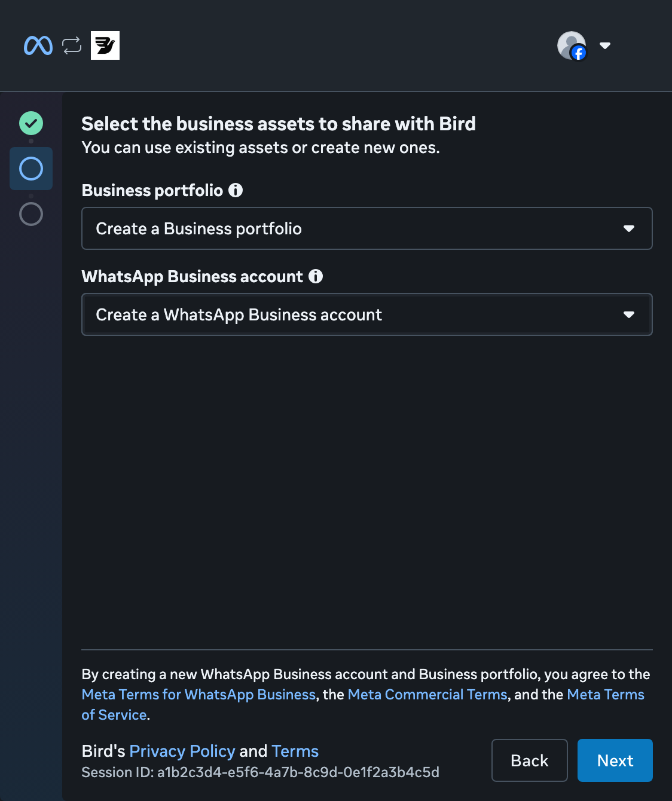The width and height of the screenshot is (672, 801).
Task: Click 'You can use existing assets' subtitle
Action: tap(261, 148)
